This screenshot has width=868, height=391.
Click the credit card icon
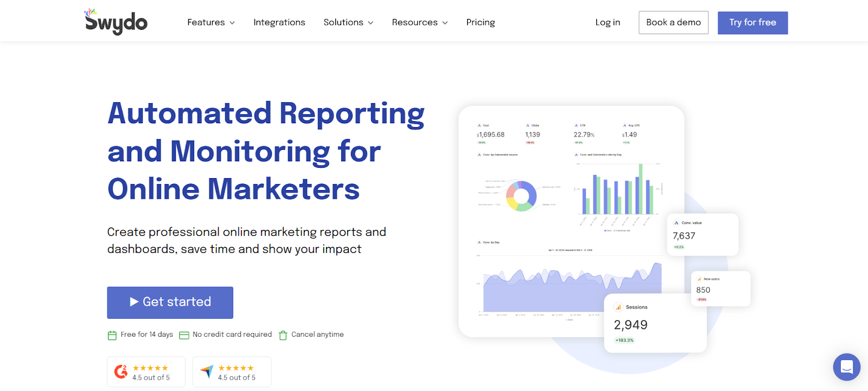point(184,335)
